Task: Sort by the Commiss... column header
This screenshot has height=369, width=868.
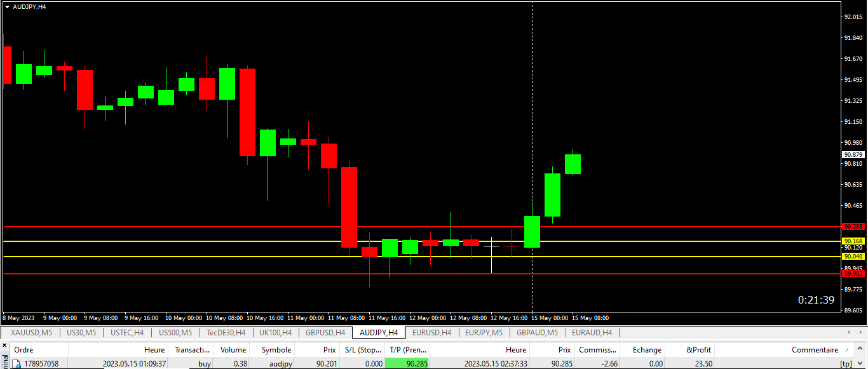Action: (x=598, y=350)
